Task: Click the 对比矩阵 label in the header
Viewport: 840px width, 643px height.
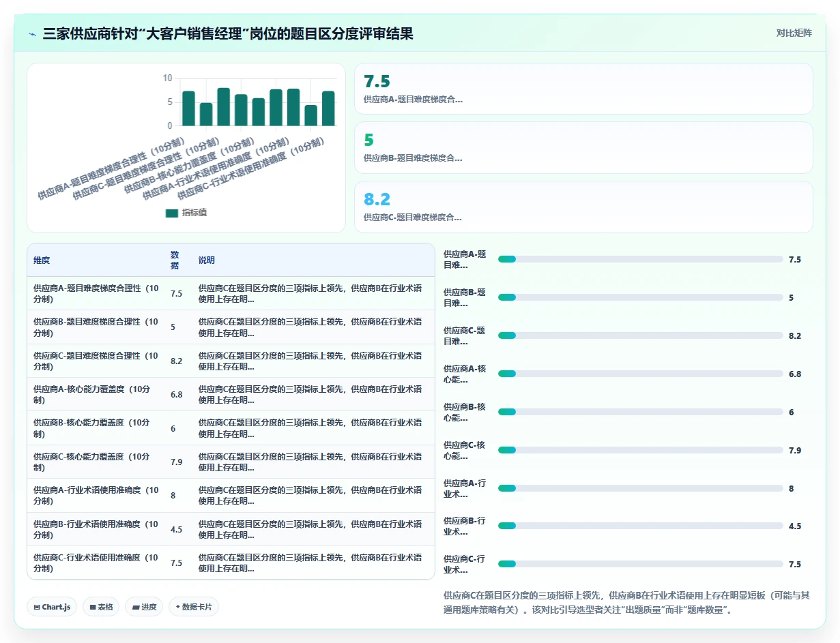Action: click(794, 33)
